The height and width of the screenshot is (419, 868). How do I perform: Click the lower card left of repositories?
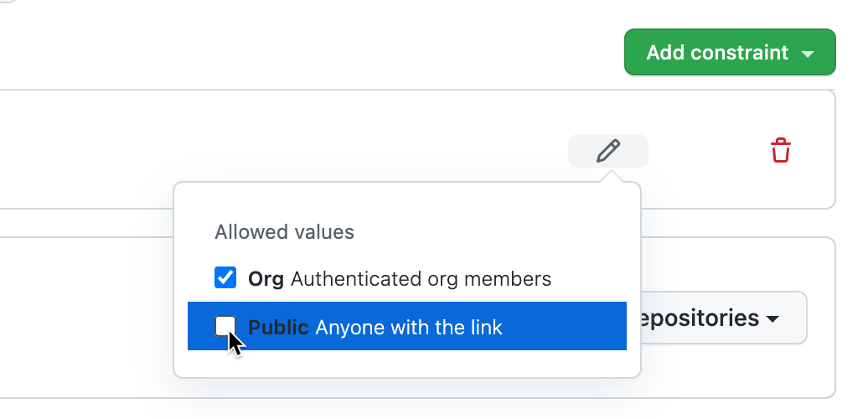click(x=84, y=318)
